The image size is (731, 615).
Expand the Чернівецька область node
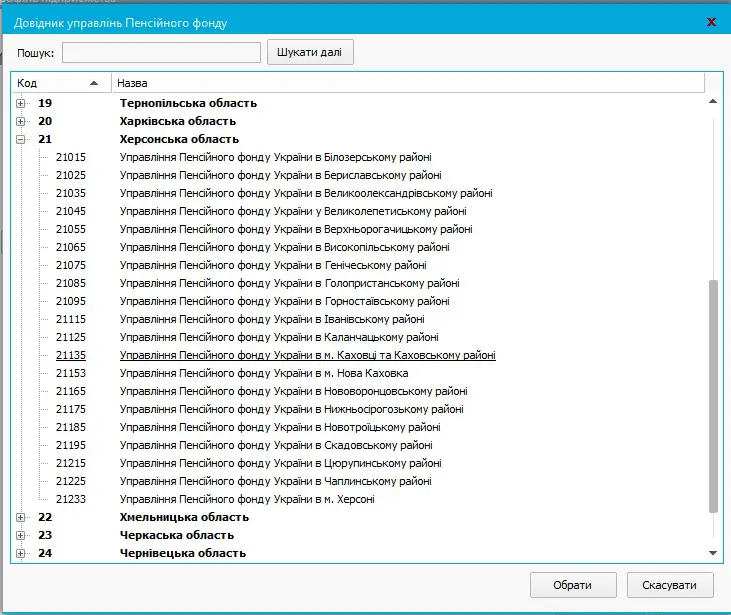[20, 553]
